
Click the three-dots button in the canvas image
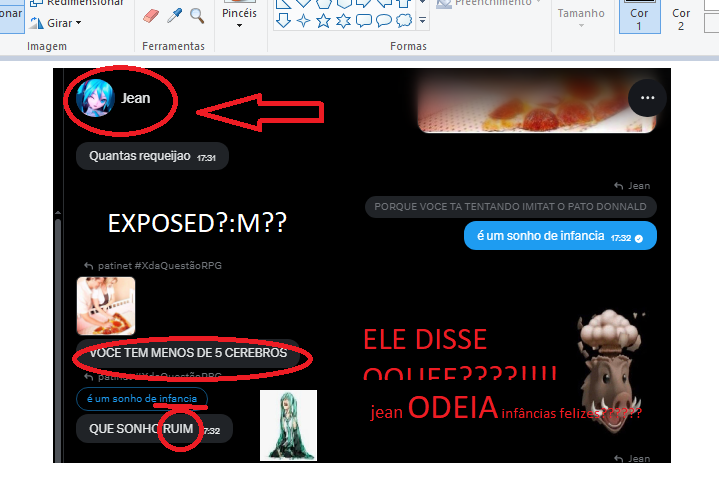pyautogui.click(x=647, y=98)
